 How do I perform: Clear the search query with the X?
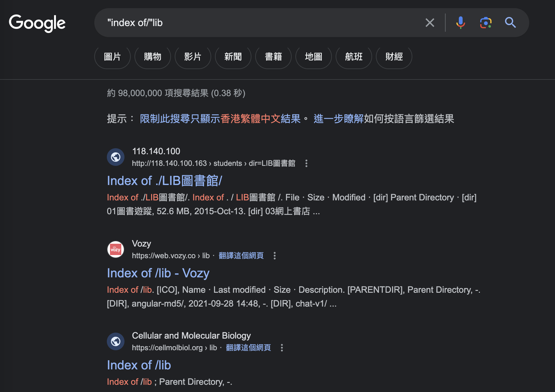[430, 22]
